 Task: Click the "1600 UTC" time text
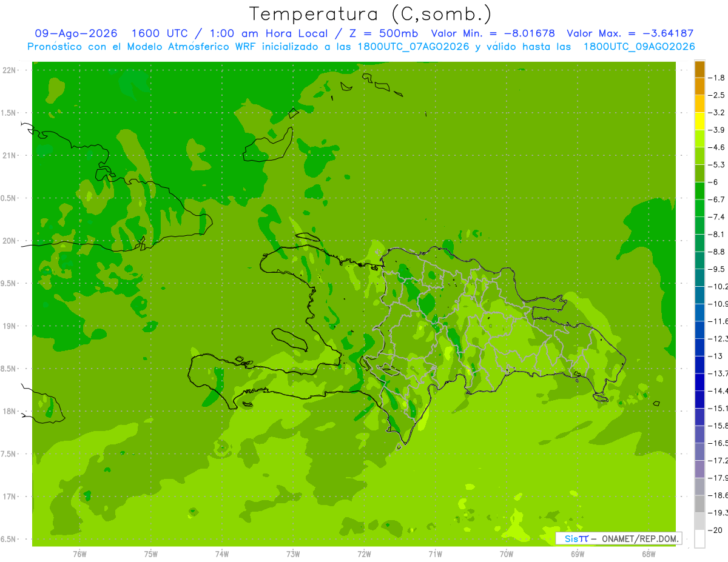click(159, 33)
